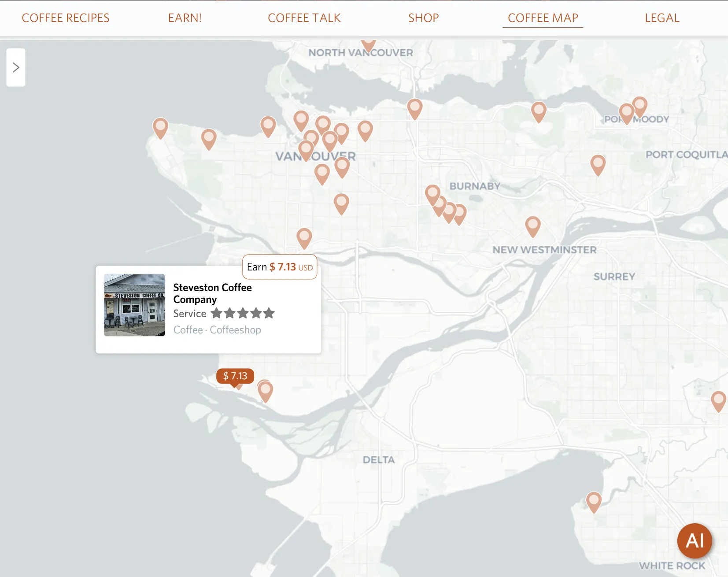Open the EARN! navigation item
This screenshot has width=728, height=577.
(x=185, y=18)
